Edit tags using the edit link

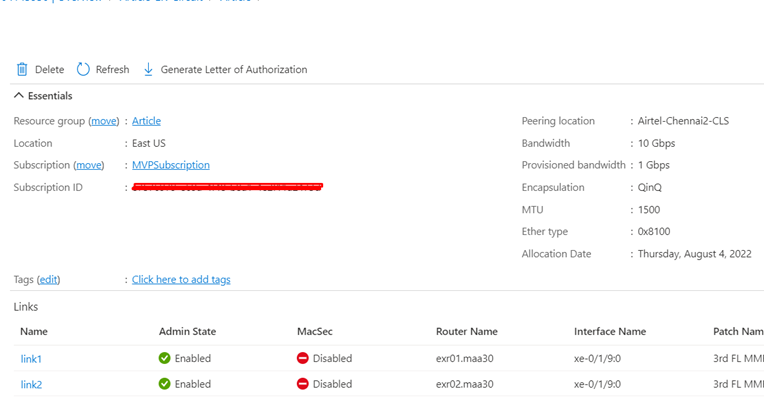pyautogui.click(x=48, y=280)
